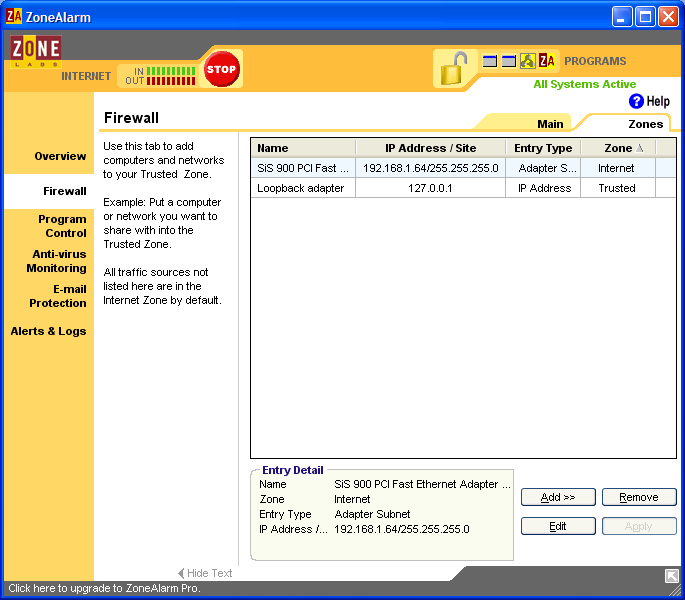Open Help via blue question icon
Screen dimensions: 685x600
pos(636,101)
